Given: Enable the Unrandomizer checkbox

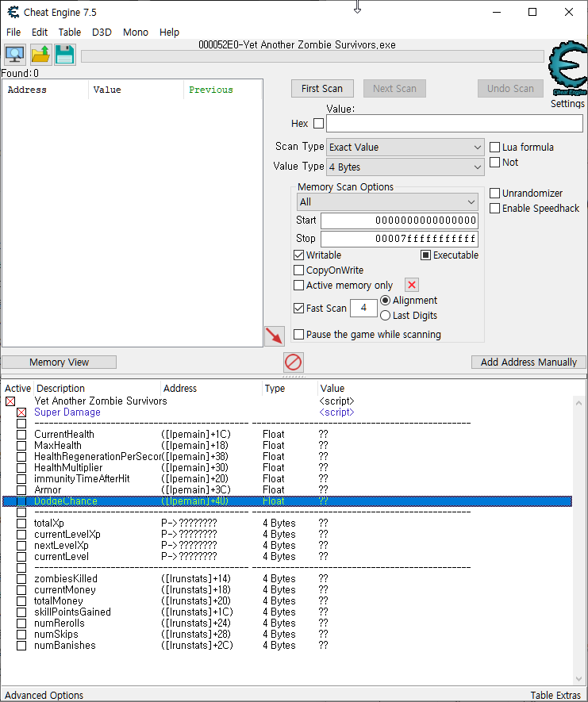Looking at the screenshot, I should pos(494,193).
